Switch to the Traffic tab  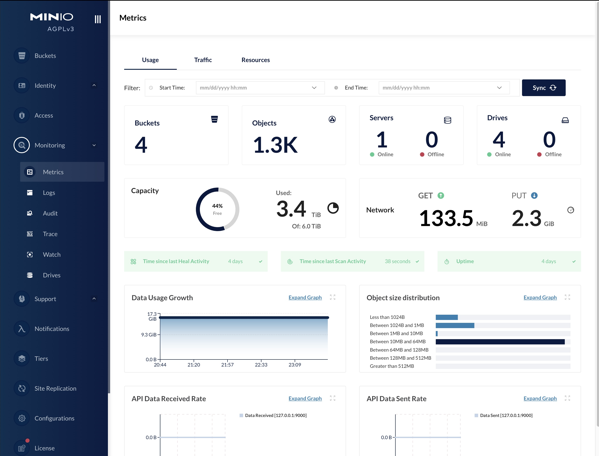tap(203, 60)
